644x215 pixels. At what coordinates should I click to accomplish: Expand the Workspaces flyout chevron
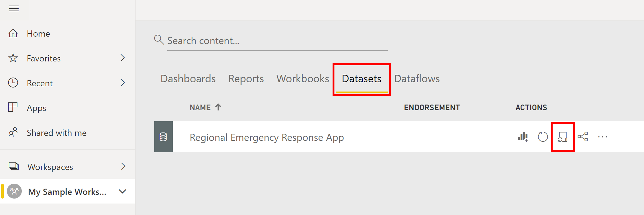point(123,167)
